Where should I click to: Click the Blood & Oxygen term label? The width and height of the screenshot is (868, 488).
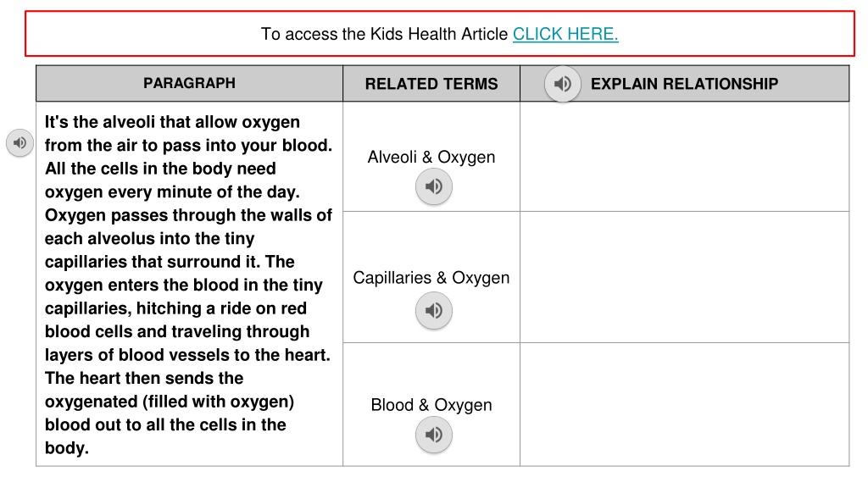coord(431,405)
